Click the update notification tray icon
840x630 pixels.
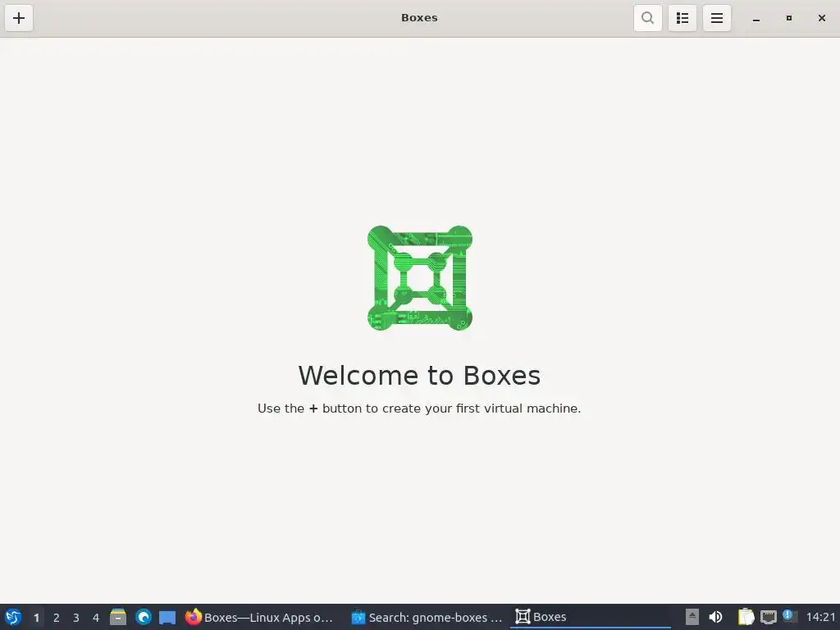[x=790, y=616]
